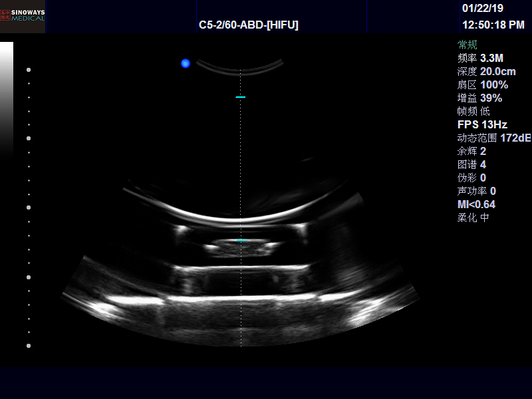Click the 伪彩 0 pseudo-color setting
The image size is (532, 399).
pyautogui.click(x=471, y=178)
